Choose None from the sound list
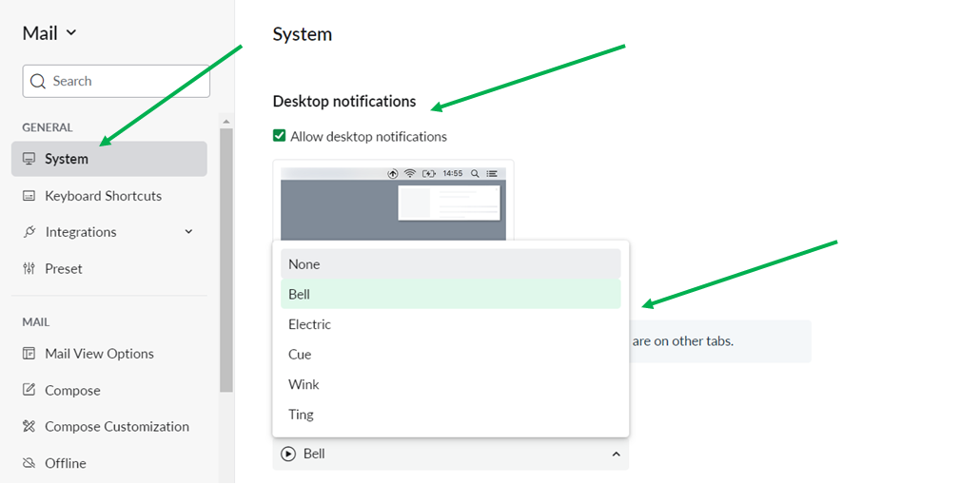Screen dimensions: 980x484 tap(451, 264)
